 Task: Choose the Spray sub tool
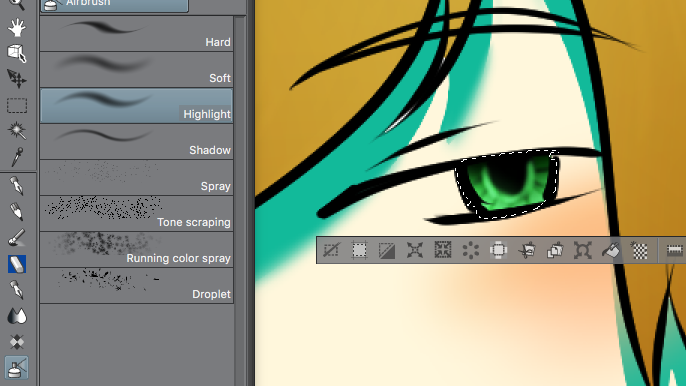(136, 178)
